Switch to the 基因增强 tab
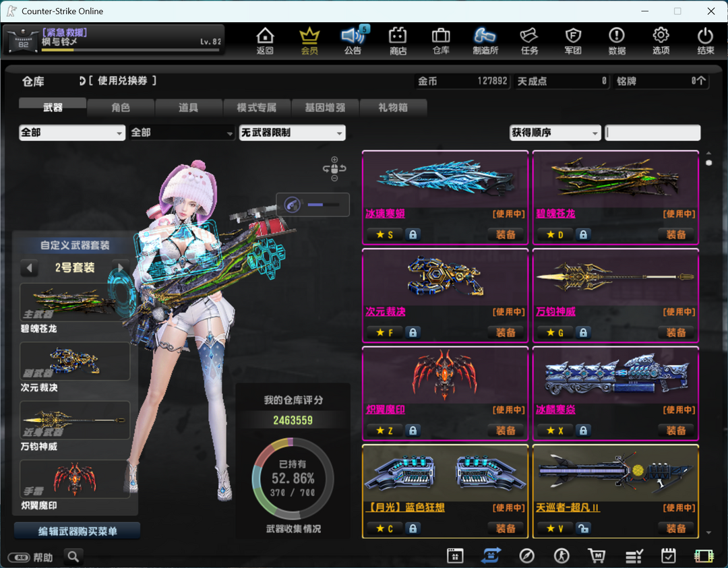Viewport: 728px width, 568px height. pos(325,107)
